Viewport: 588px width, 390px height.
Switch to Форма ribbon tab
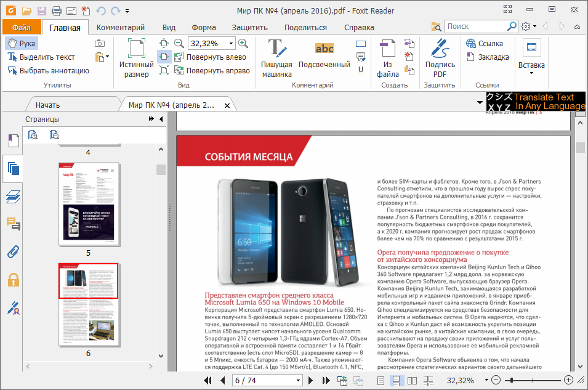[204, 27]
